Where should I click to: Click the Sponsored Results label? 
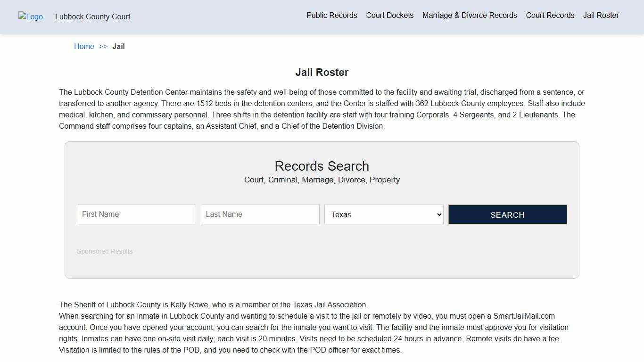pos(105,251)
